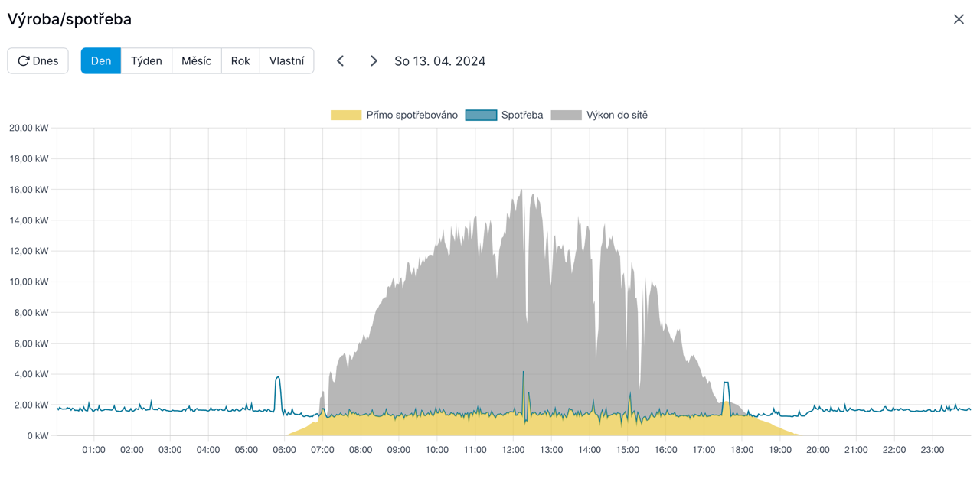980x482 pixels.
Task: Open the Vlastní custom range
Action: (287, 61)
